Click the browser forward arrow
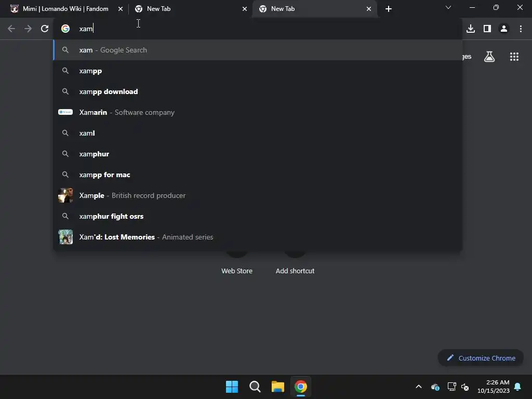Screen dimensions: 532x399 click(28, 29)
